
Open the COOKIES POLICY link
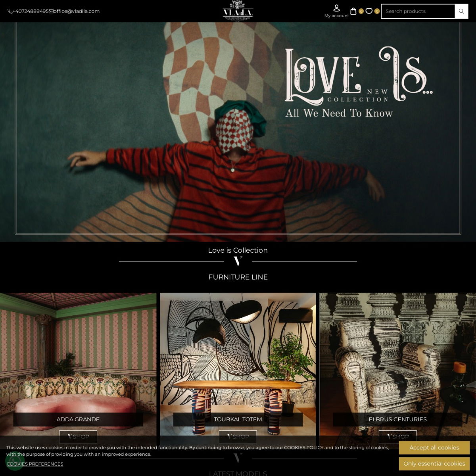coord(304,447)
